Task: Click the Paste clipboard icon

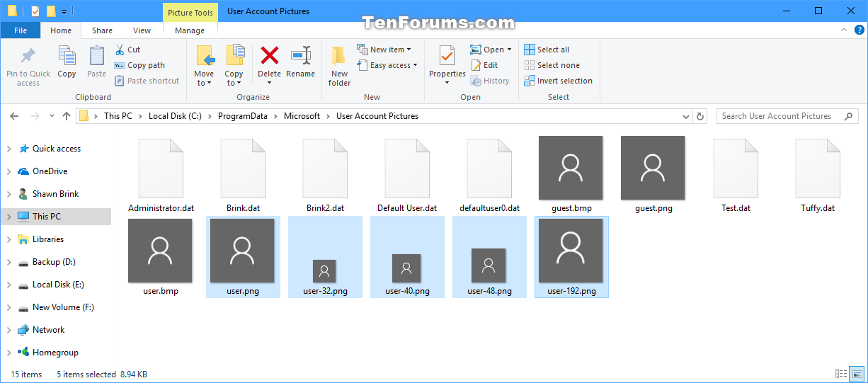Action: [97, 56]
